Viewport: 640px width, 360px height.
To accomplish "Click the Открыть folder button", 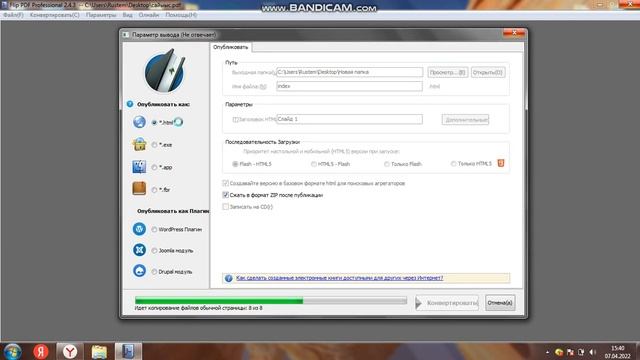I will click(488, 72).
